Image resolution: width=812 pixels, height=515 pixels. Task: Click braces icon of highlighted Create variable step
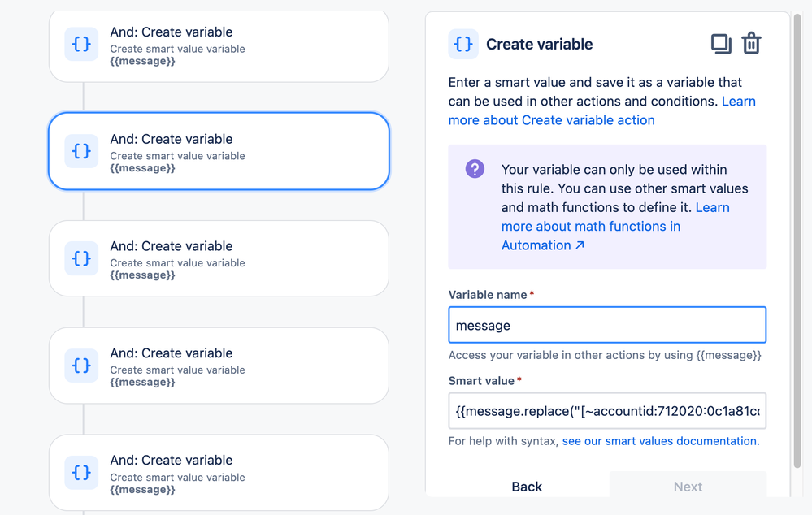pos(81,151)
